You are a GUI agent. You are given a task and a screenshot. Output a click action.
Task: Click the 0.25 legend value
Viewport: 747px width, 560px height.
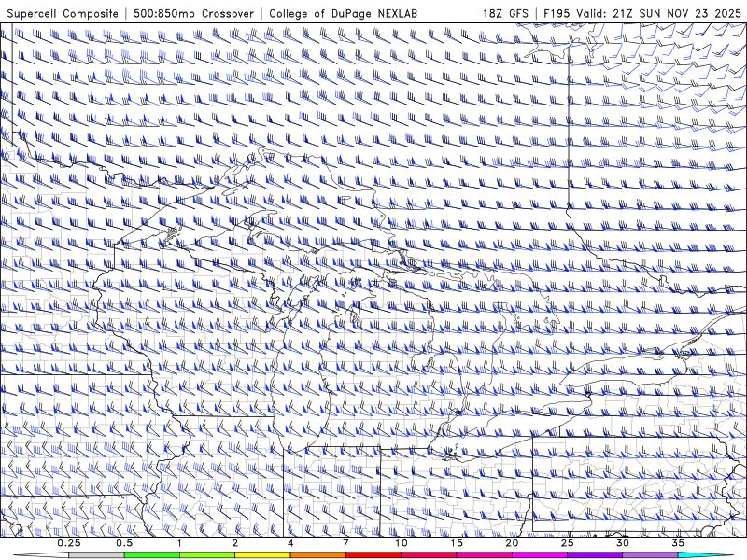(x=69, y=543)
